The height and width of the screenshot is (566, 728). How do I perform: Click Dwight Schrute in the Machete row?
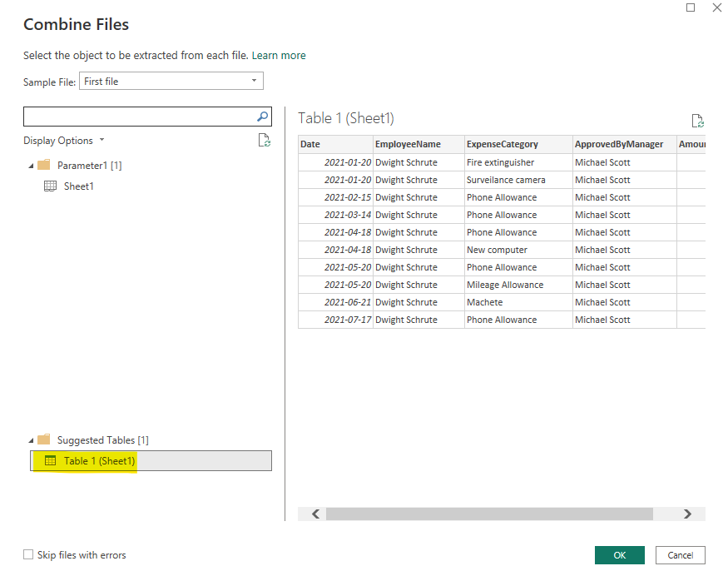418,302
